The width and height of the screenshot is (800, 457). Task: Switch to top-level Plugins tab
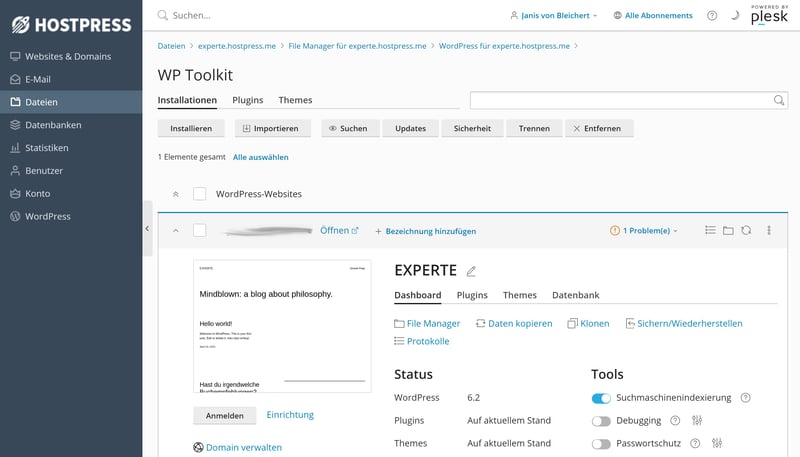pos(247,100)
